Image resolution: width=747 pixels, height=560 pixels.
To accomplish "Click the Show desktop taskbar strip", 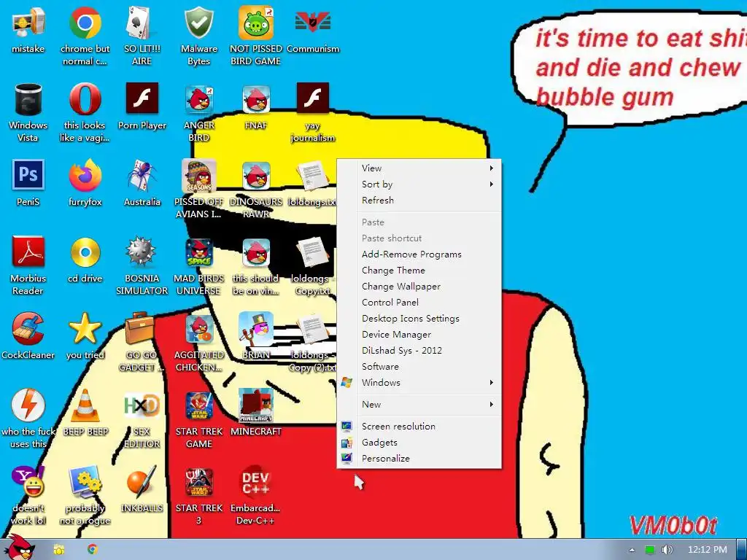I will point(742,550).
